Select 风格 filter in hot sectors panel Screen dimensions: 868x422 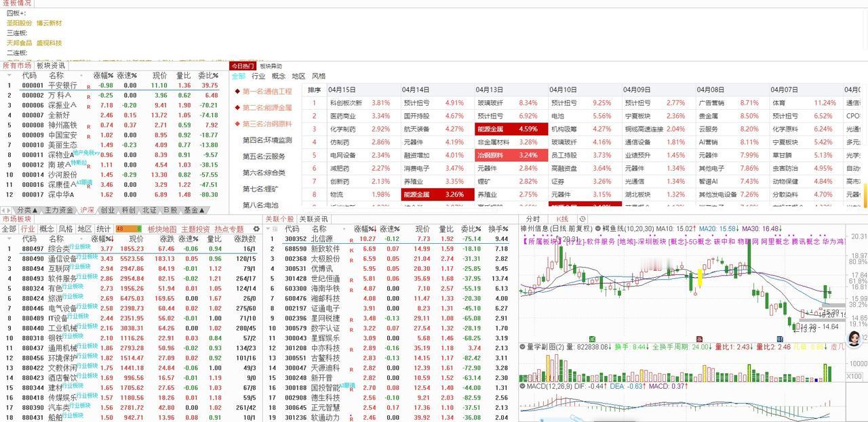point(318,77)
